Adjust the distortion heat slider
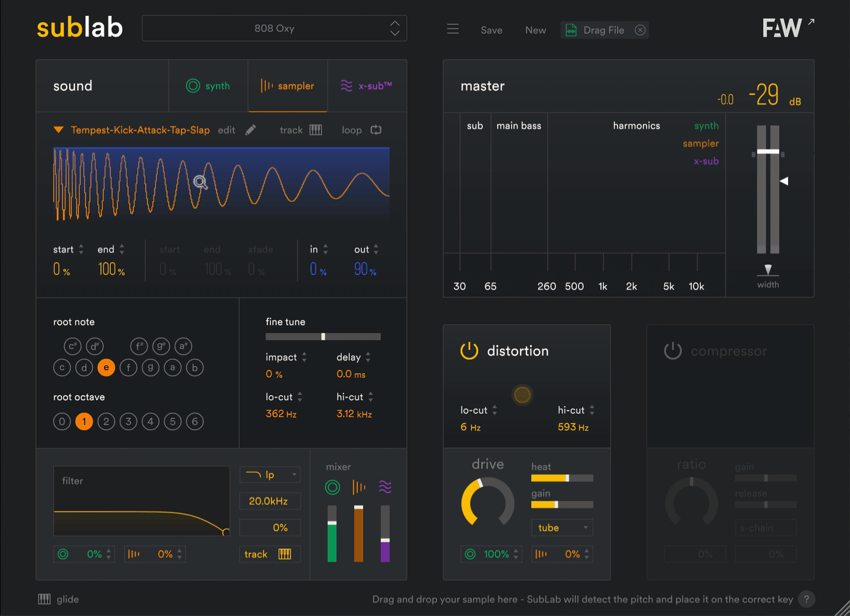Image resolution: width=850 pixels, height=616 pixels. click(x=562, y=478)
